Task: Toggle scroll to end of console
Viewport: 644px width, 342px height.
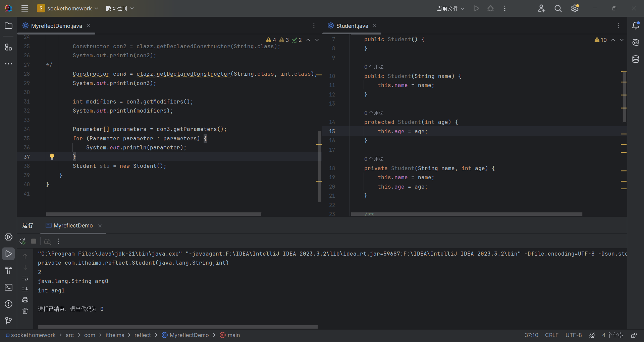Action: click(25, 289)
